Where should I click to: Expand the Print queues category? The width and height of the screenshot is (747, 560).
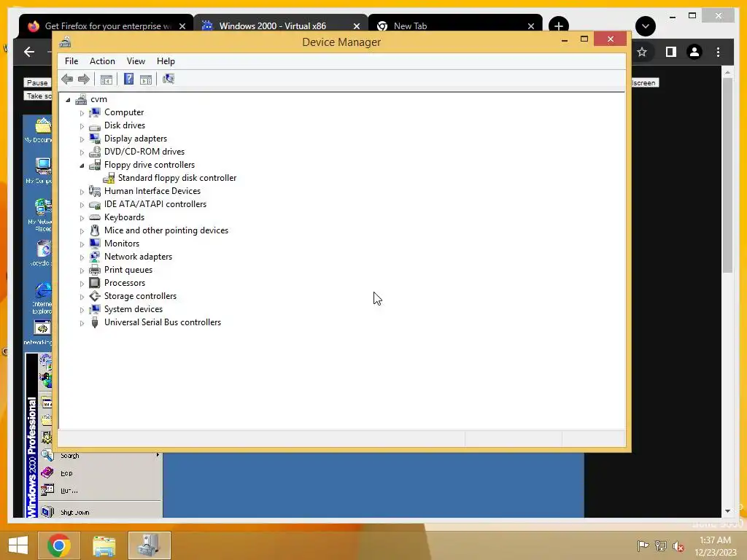coord(82,271)
